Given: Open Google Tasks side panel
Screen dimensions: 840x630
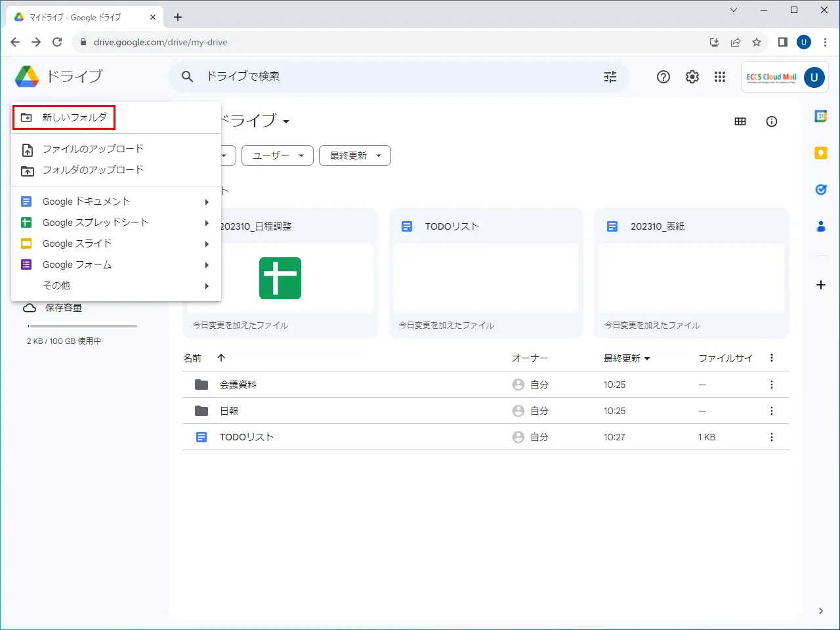Looking at the screenshot, I should point(820,190).
